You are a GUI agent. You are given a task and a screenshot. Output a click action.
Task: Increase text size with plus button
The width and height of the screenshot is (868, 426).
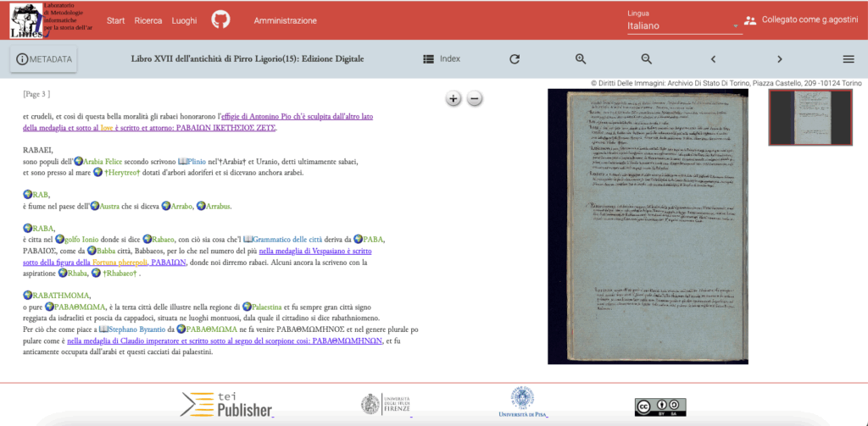pyautogui.click(x=453, y=99)
